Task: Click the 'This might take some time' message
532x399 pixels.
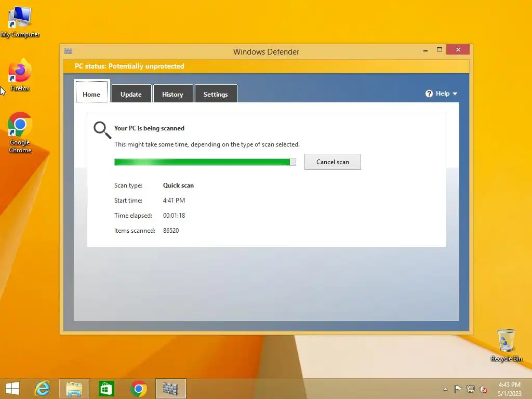Action: (207, 144)
